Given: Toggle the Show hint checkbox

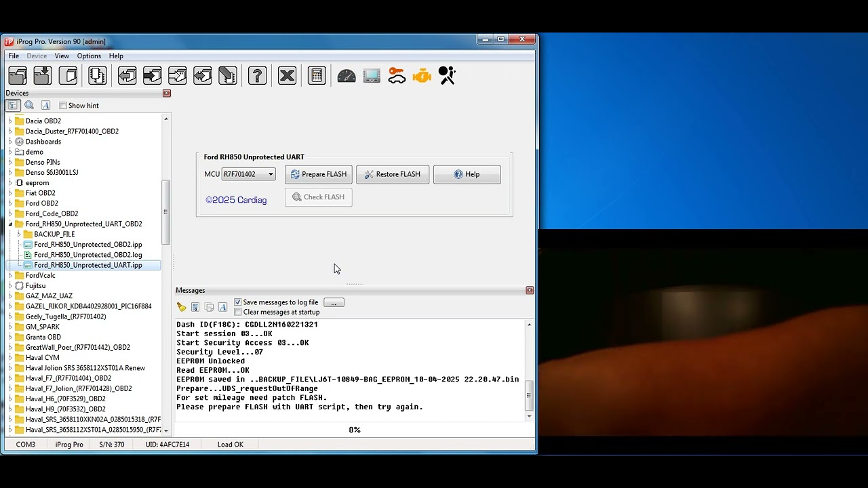Looking at the screenshot, I should tap(63, 106).
